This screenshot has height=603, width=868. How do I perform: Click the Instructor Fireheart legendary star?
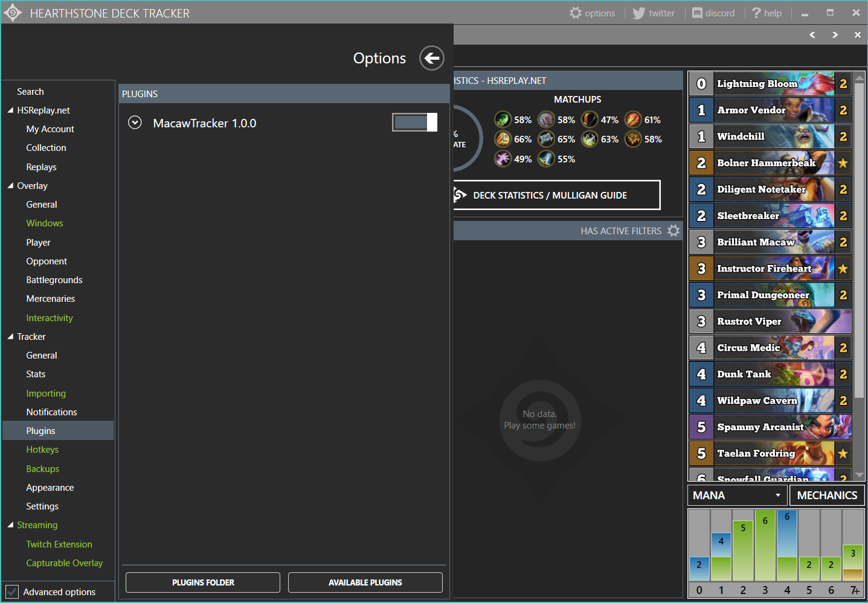843,269
